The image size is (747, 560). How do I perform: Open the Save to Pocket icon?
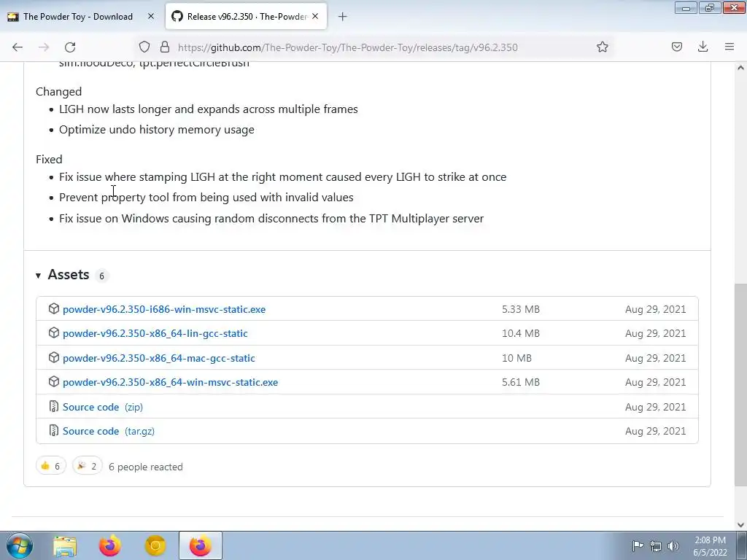pyautogui.click(x=676, y=47)
